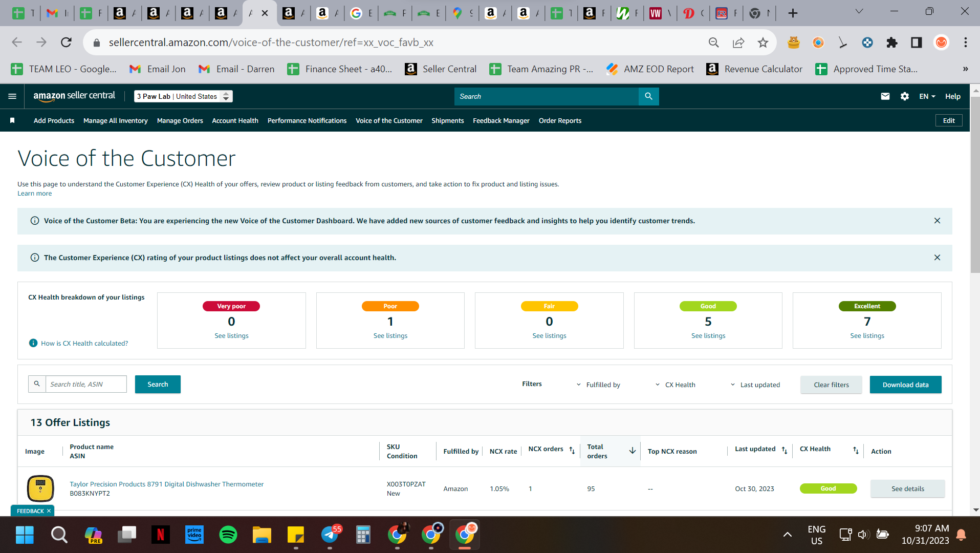Click the Help link in header
980x553 pixels.
(x=952, y=96)
